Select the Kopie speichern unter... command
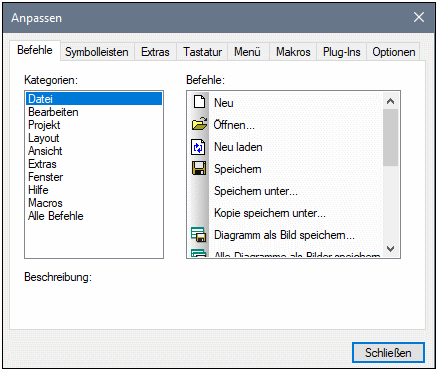Screen dimensions: 438x371 [270, 213]
